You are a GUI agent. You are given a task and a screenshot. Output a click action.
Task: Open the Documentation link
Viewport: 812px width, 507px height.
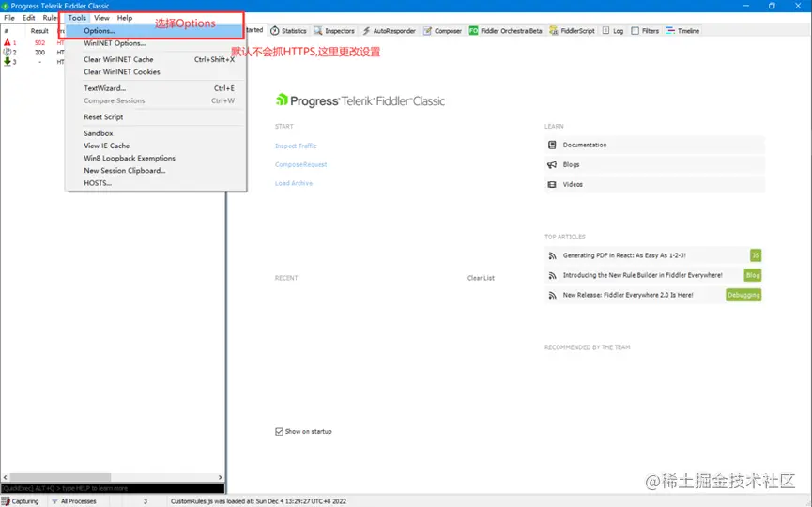coord(585,145)
